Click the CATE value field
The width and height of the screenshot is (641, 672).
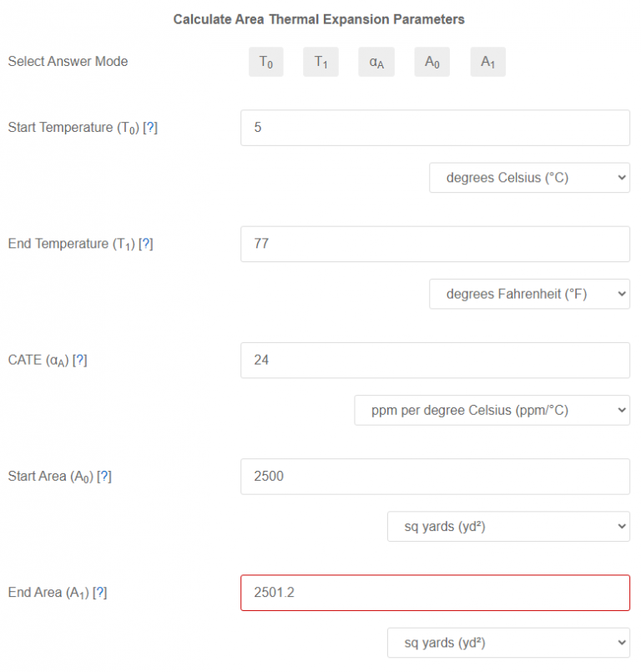coord(434,360)
